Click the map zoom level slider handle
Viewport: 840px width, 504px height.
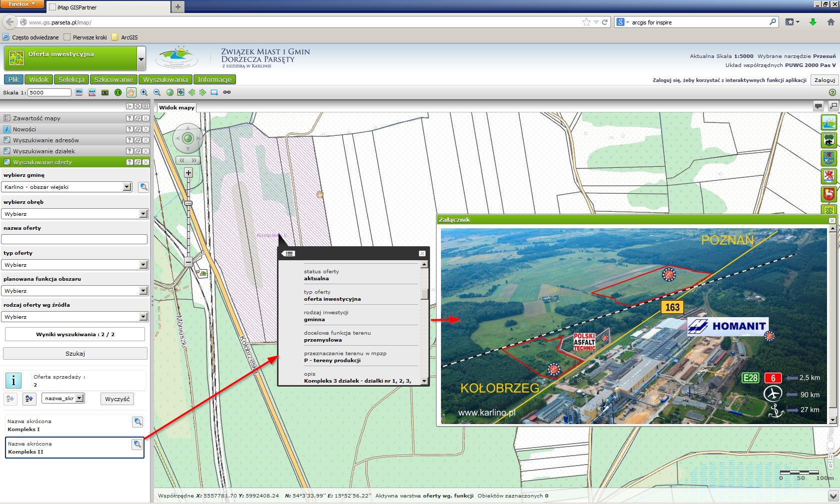188,203
